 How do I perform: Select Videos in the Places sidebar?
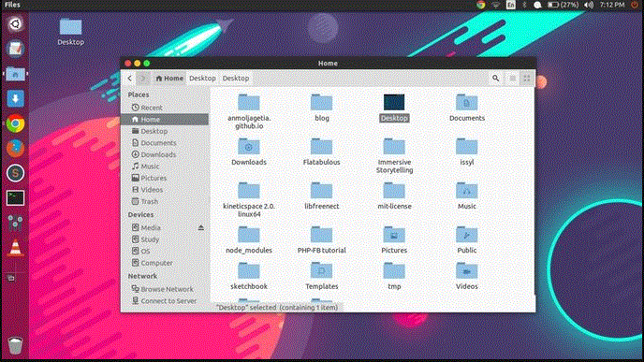point(165,190)
